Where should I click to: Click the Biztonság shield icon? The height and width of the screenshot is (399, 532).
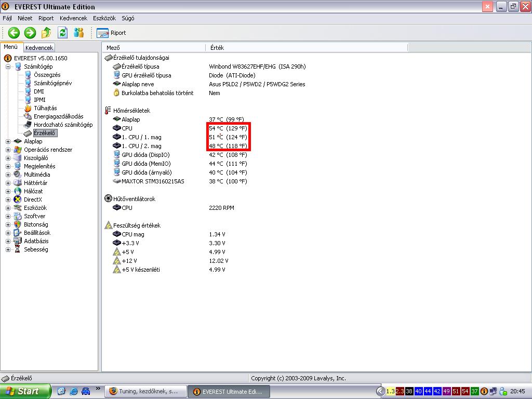click(18, 224)
